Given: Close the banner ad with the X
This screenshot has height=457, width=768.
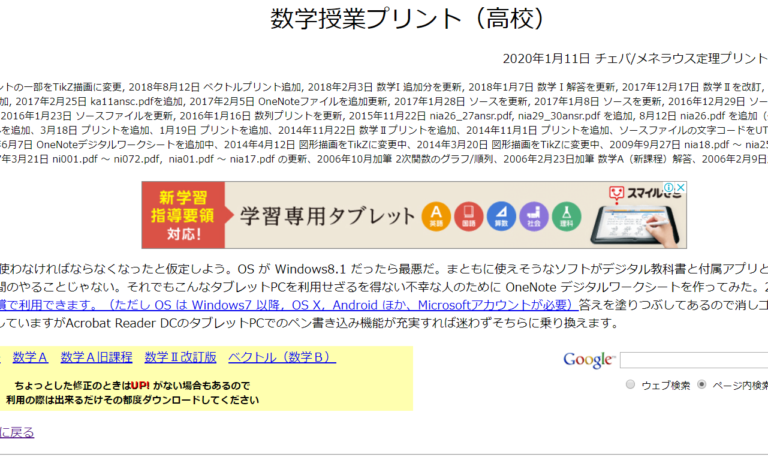Looking at the screenshot, I should pos(680,188).
